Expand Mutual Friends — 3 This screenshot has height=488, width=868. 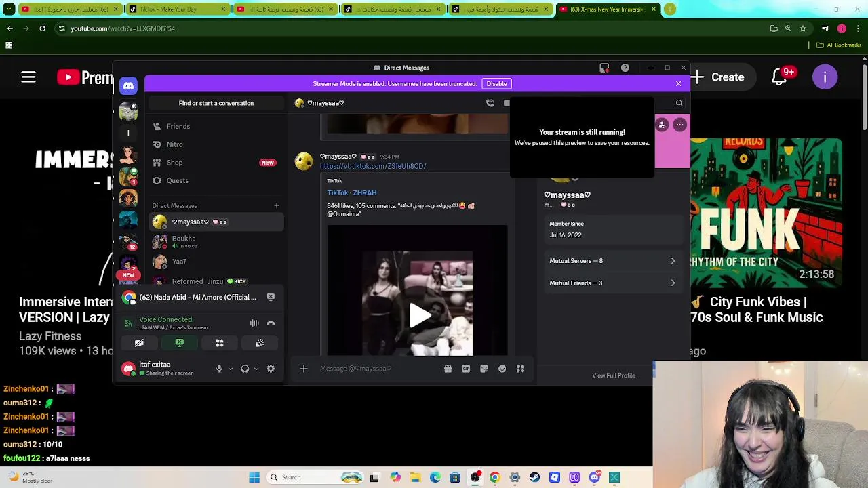612,283
